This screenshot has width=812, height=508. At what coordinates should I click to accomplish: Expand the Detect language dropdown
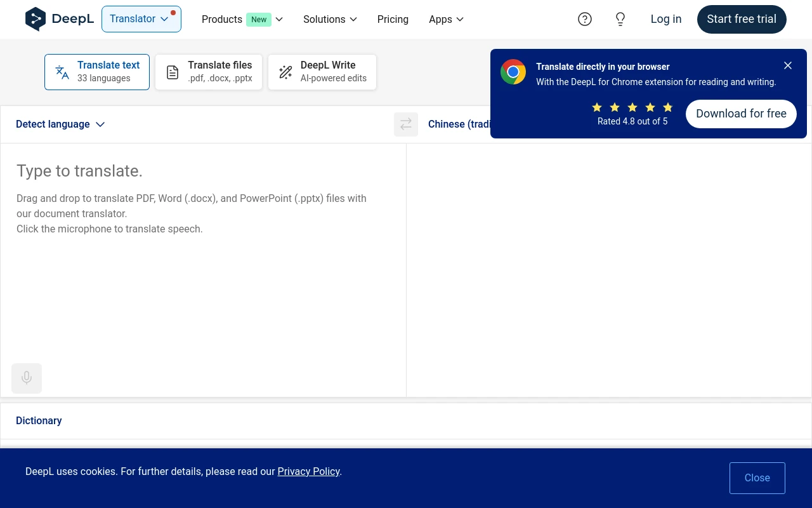pos(60,124)
